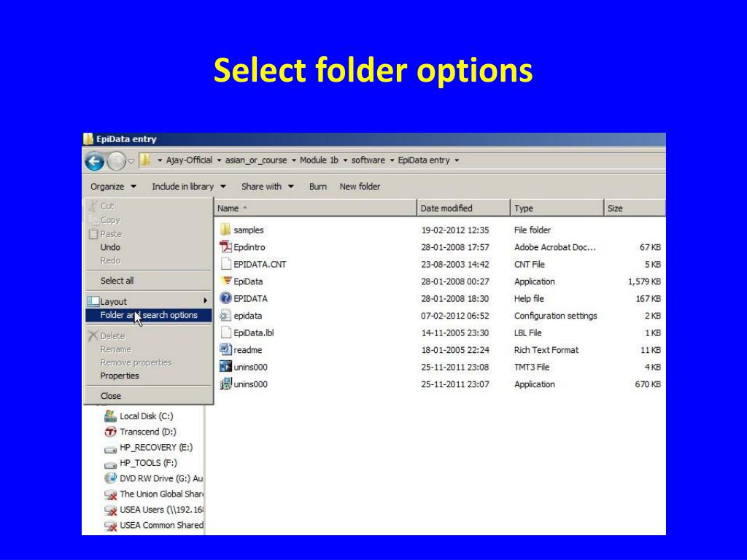The height and width of the screenshot is (560, 747).
Task: Expand dropdown arrow before Module 1b breadcrumb
Action: pos(294,160)
